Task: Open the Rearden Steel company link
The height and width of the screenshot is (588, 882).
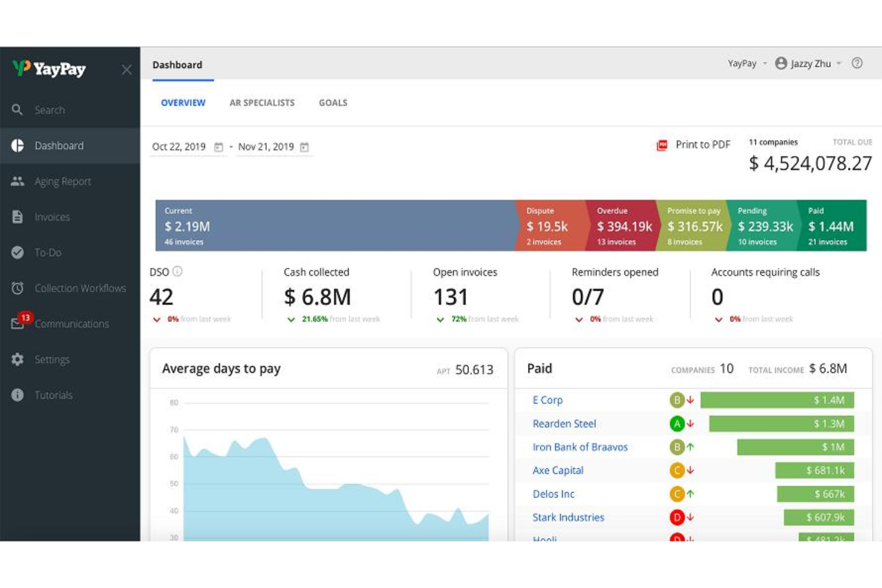Action: [564, 424]
